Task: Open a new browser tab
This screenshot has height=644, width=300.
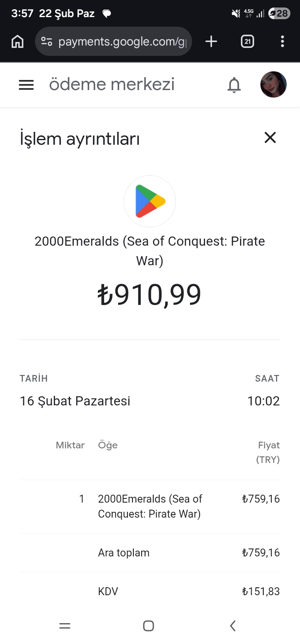Action: [211, 41]
